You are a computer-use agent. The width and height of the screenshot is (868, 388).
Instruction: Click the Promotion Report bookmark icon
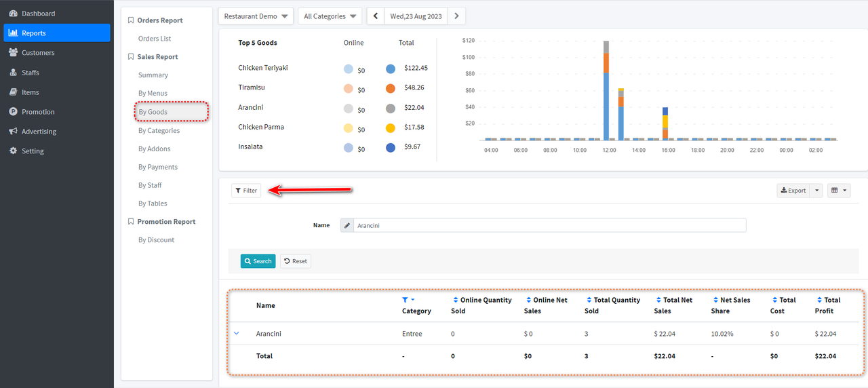pos(131,222)
